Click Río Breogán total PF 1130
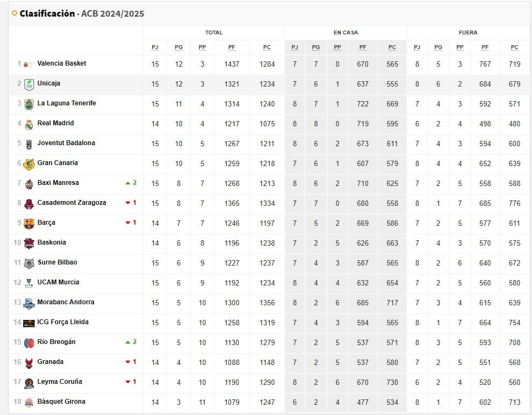This screenshot has width=532, height=415. pyautogui.click(x=232, y=342)
